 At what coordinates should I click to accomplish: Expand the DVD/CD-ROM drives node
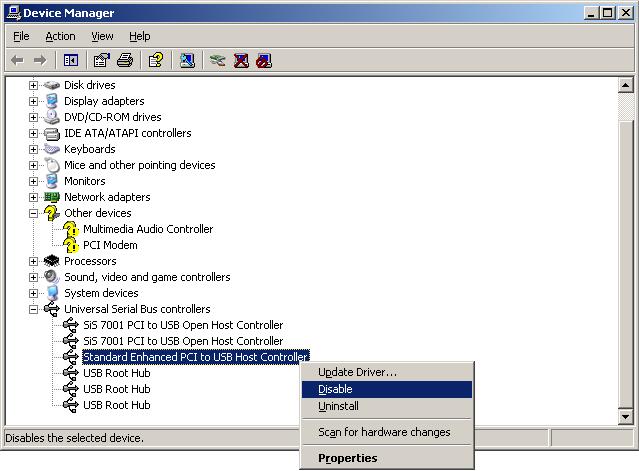33,117
